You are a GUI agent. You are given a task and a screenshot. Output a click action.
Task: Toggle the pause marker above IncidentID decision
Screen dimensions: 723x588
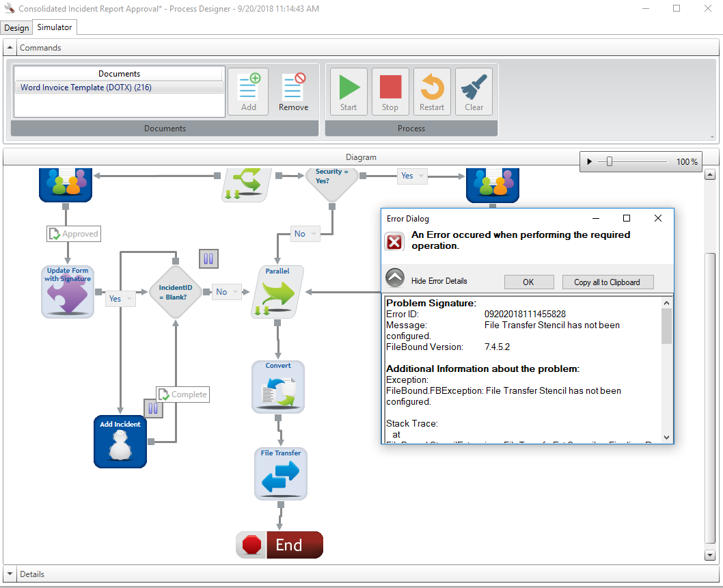[208, 258]
